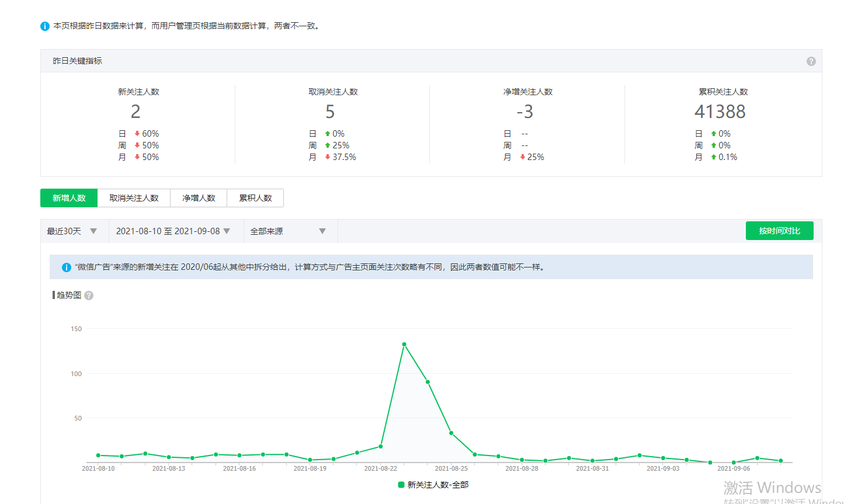Click red down arrow beside 60% daily change
The width and height of the screenshot is (844, 504).
(x=137, y=134)
